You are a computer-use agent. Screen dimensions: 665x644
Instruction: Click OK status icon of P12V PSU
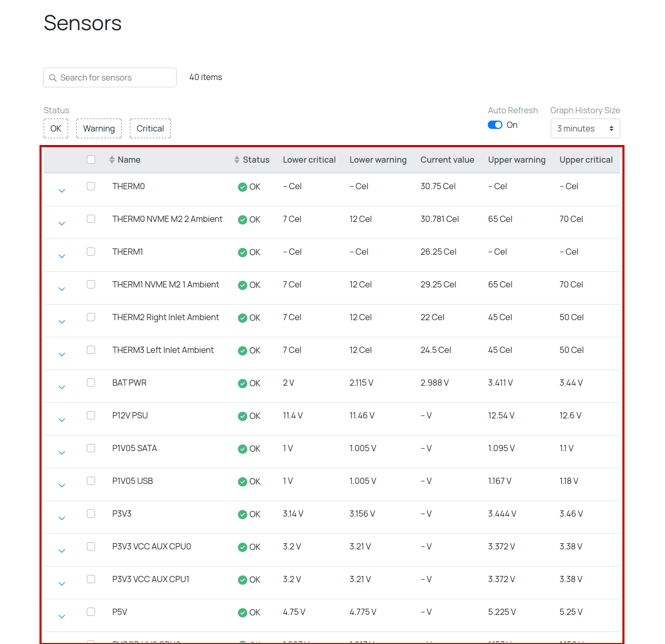point(242,416)
